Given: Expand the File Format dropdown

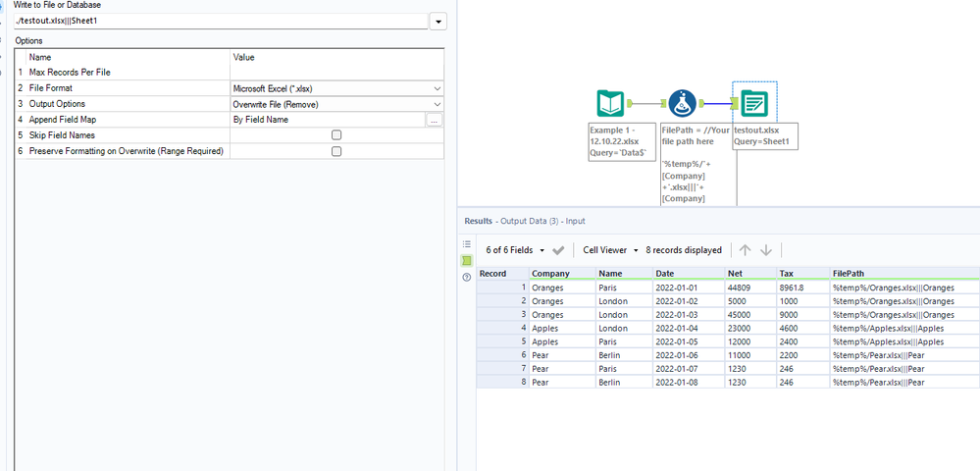Looking at the screenshot, I should click(x=437, y=88).
